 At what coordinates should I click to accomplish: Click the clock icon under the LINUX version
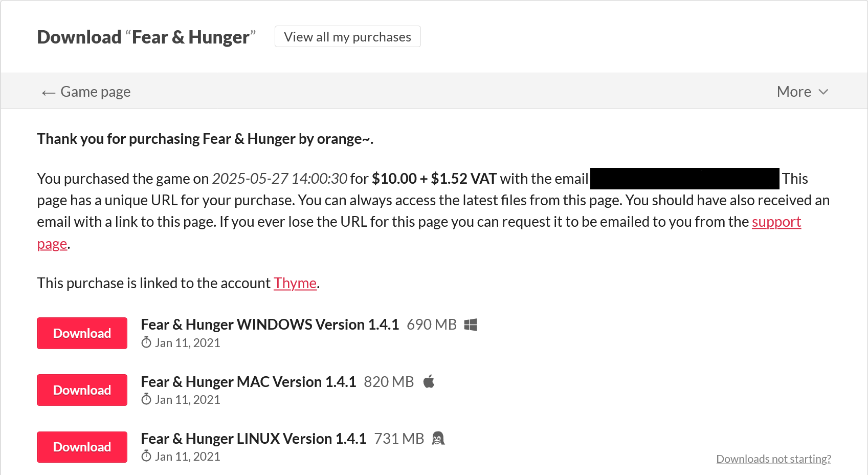[x=146, y=456]
